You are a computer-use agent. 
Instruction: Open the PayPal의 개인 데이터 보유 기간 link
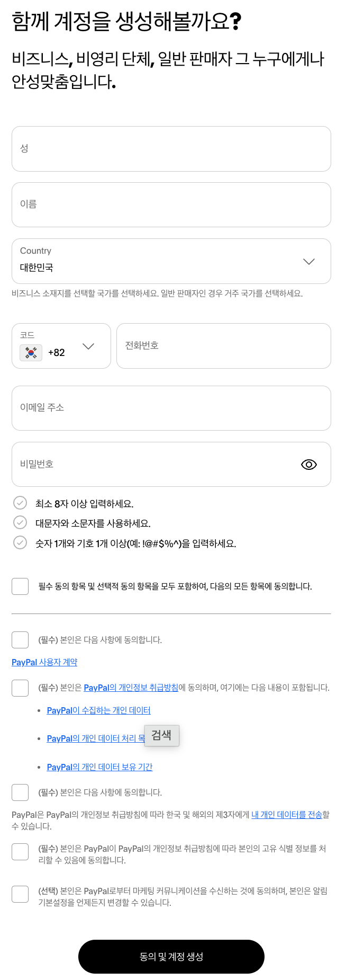99,767
